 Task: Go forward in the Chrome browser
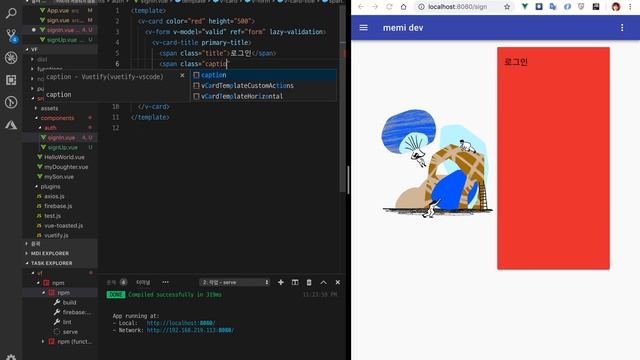[375, 7]
